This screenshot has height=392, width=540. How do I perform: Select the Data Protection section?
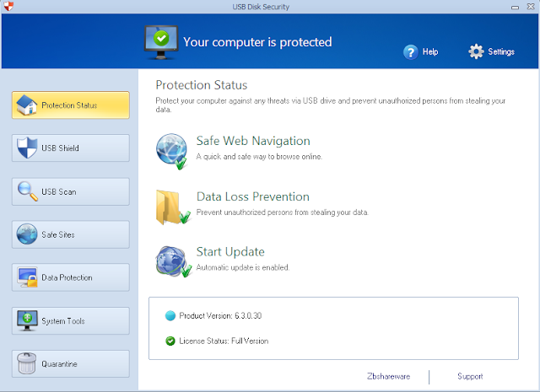(71, 277)
